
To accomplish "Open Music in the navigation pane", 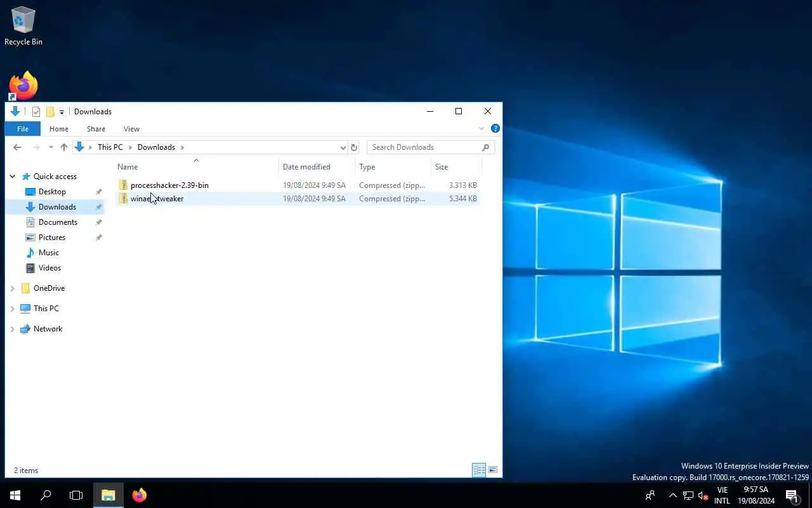I will tap(49, 253).
